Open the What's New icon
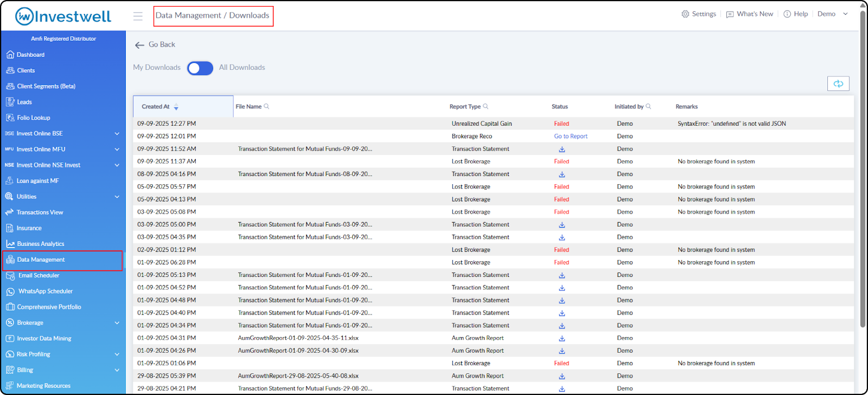 730,14
